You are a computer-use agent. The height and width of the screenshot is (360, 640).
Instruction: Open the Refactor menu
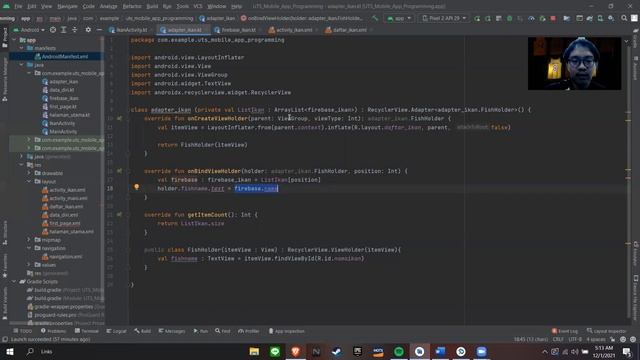click(x=132, y=7)
